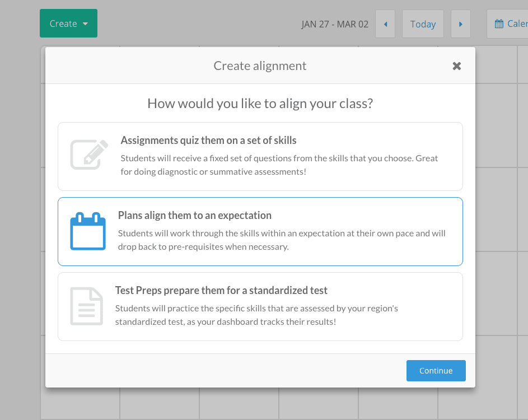
Task: Switch to the Calendar view tab
Action: point(507,24)
